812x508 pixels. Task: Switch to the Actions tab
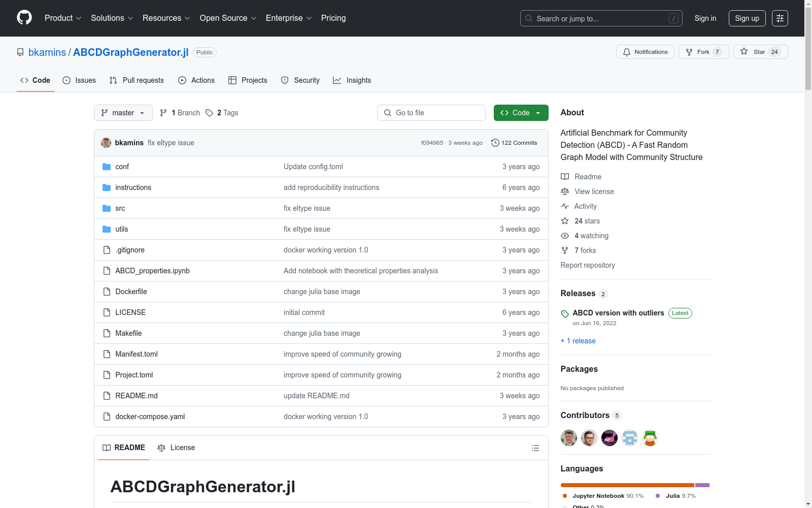[x=196, y=80]
